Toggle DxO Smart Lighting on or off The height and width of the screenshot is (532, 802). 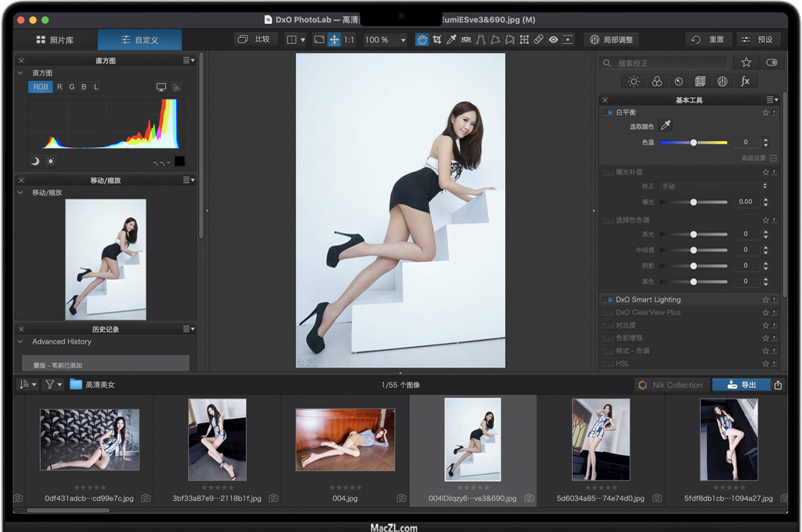click(x=608, y=299)
